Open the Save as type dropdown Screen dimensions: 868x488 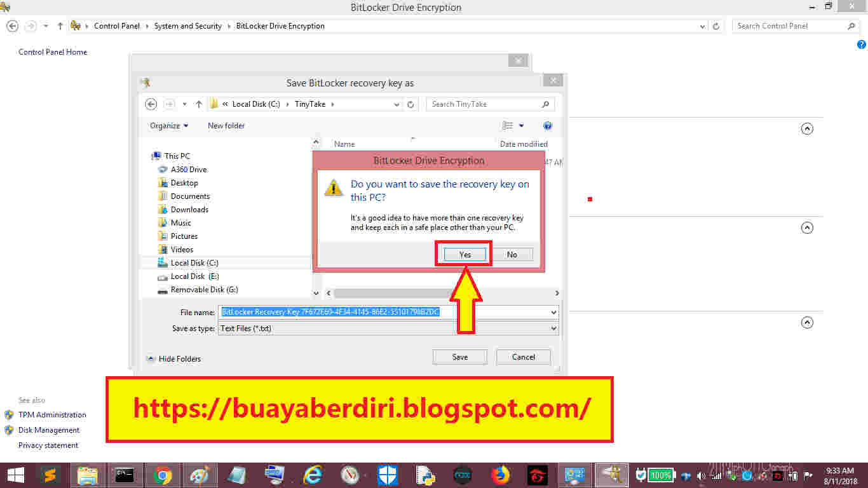(x=552, y=329)
